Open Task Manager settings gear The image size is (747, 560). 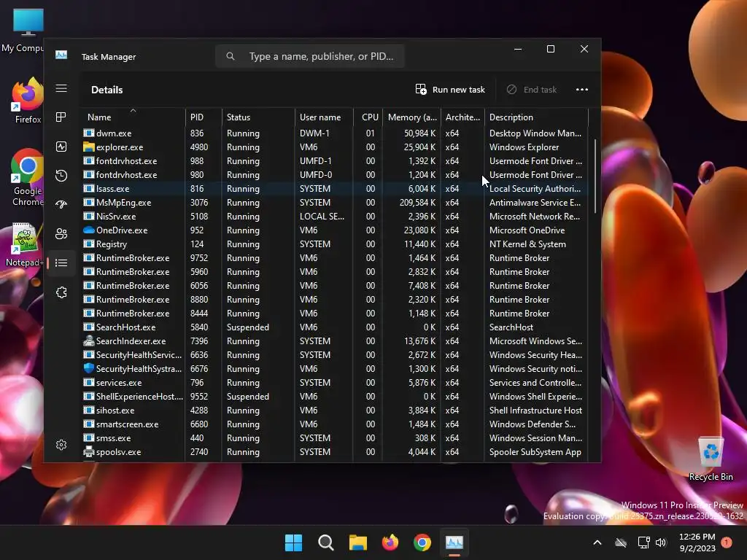61,445
